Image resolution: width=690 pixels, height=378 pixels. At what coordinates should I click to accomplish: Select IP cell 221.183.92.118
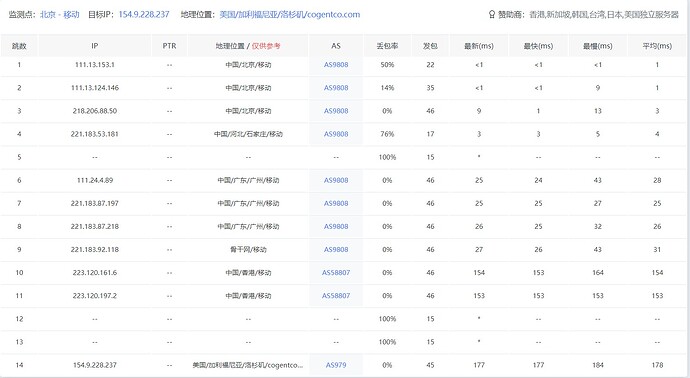[x=95, y=250]
